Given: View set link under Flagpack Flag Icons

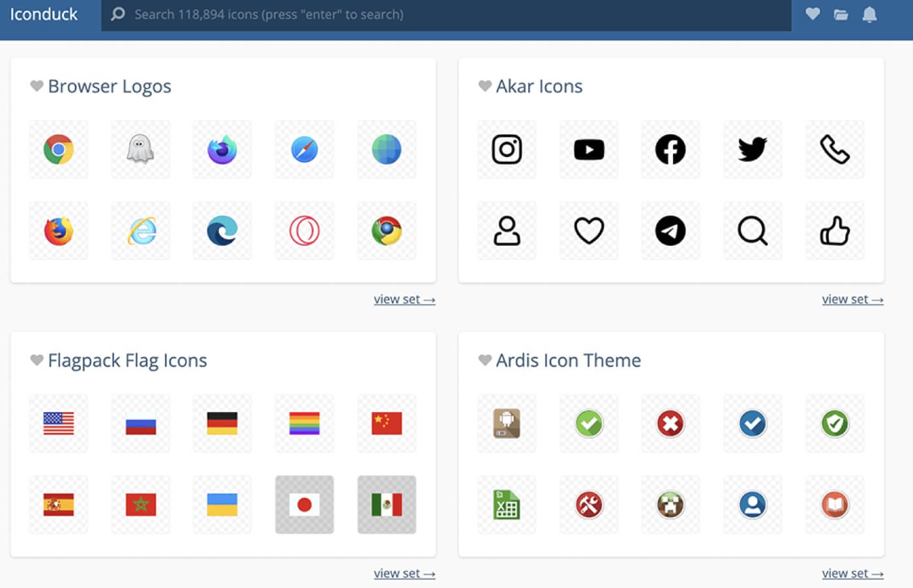Looking at the screenshot, I should click(404, 574).
